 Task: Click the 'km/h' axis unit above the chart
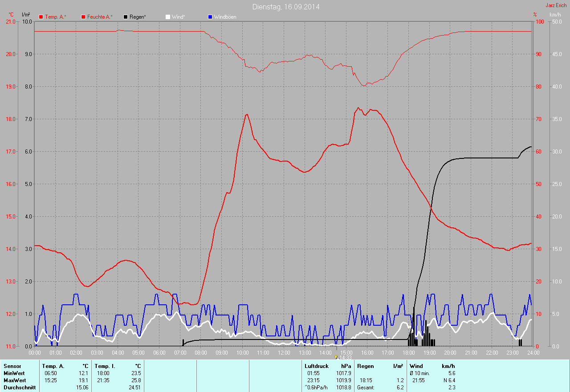click(x=555, y=15)
